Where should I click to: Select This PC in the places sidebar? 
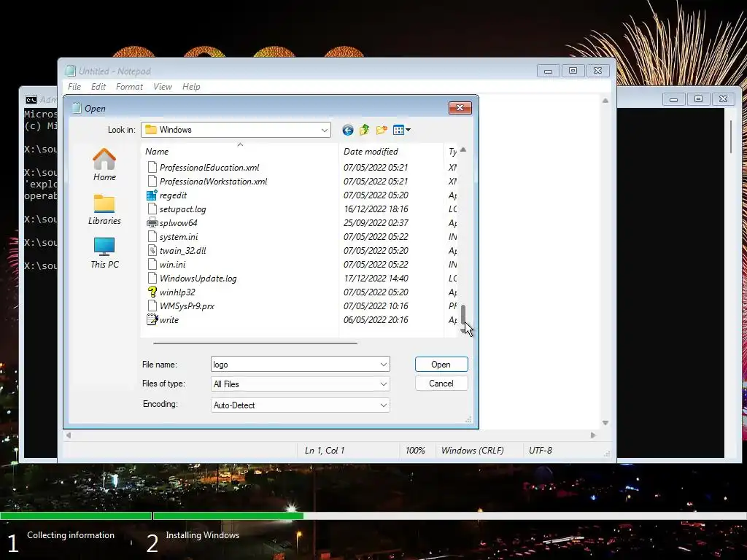[x=104, y=253]
